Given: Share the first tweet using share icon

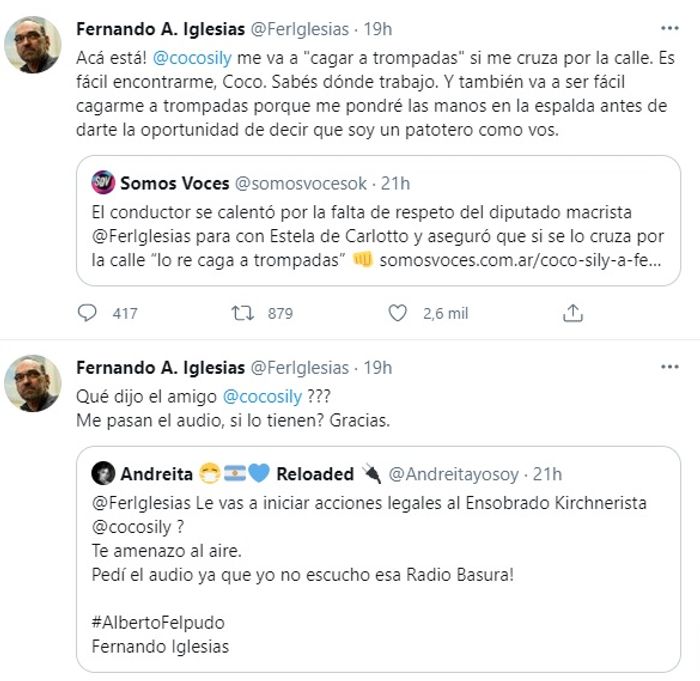Looking at the screenshot, I should pos(573,313).
